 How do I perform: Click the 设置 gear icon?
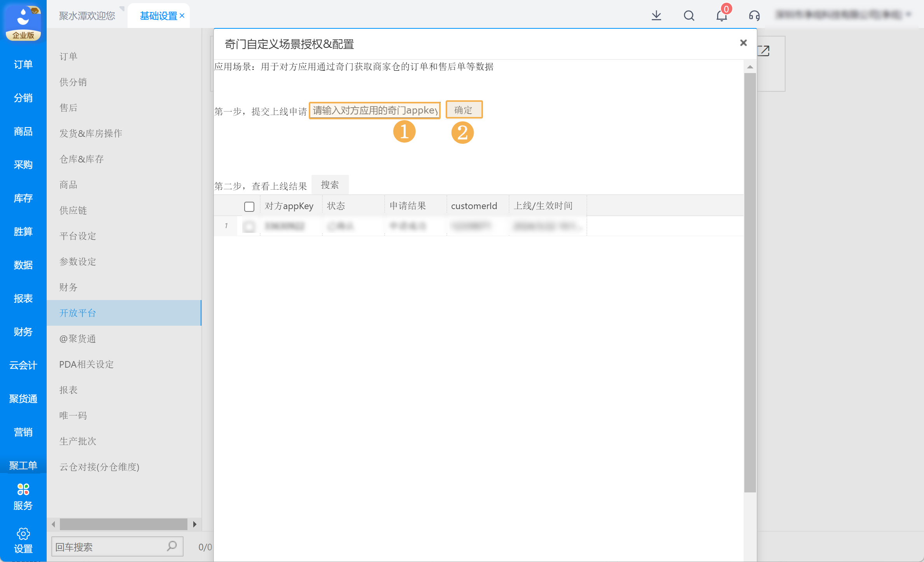click(23, 534)
